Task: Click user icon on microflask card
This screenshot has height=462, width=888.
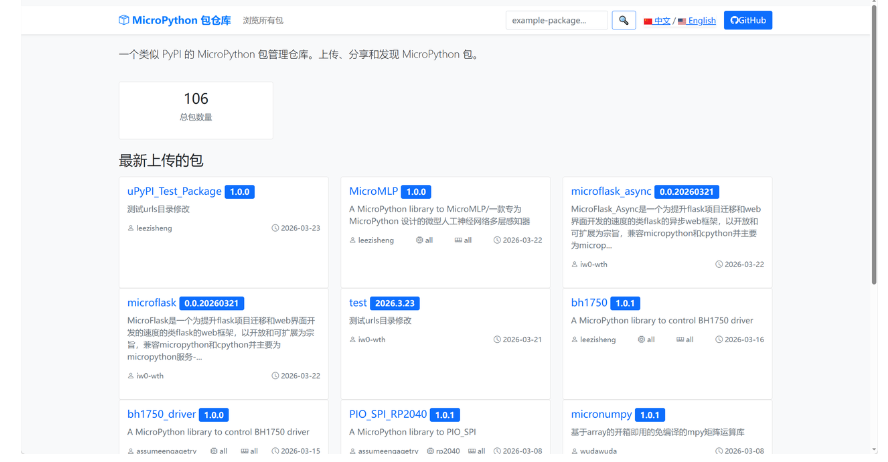Action: 130,376
